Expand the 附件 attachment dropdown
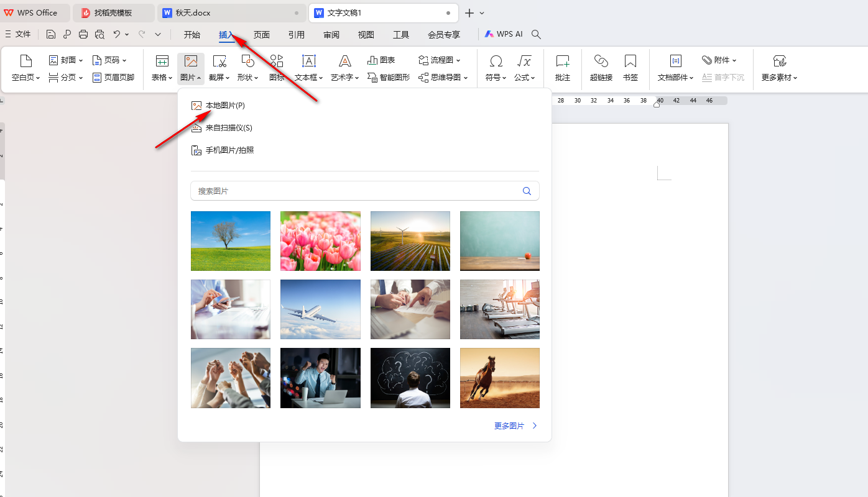Viewport: 868px width, 497px height. point(719,60)
